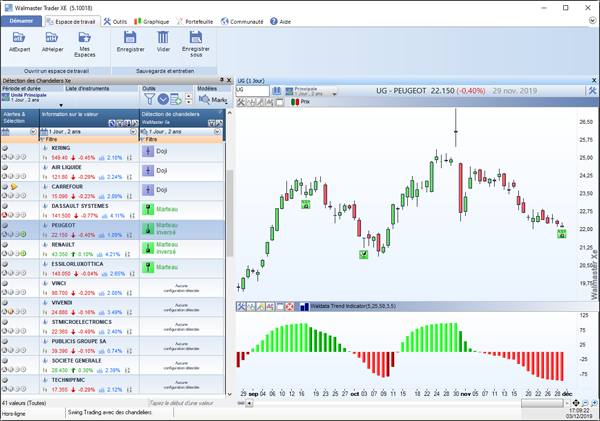
Task: Click the Tapez le début d'une valeur field
Action: (186, 403)
